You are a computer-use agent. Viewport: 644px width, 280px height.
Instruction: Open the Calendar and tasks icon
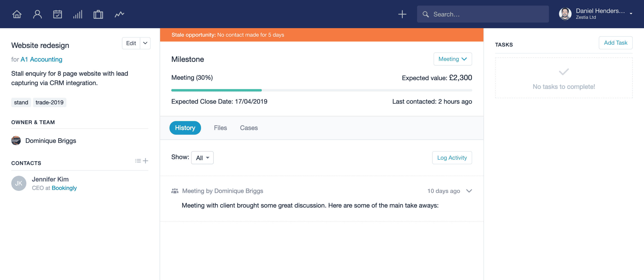click(57, 14)
